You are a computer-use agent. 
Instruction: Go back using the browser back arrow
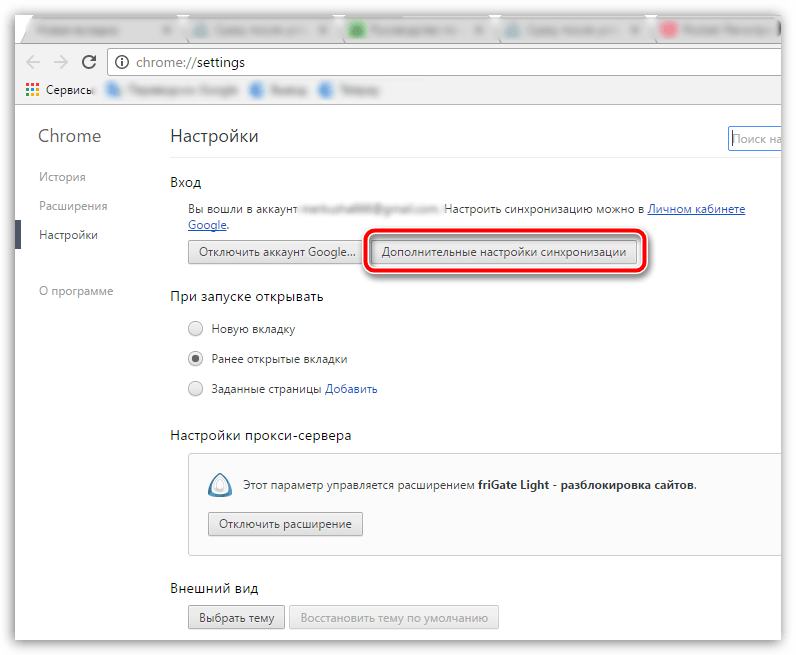click(x=33, y=62)
